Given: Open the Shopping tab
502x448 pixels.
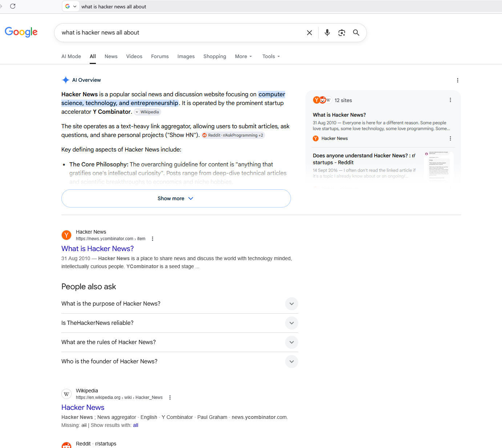Looking at the screenshot, I should 215,56.
